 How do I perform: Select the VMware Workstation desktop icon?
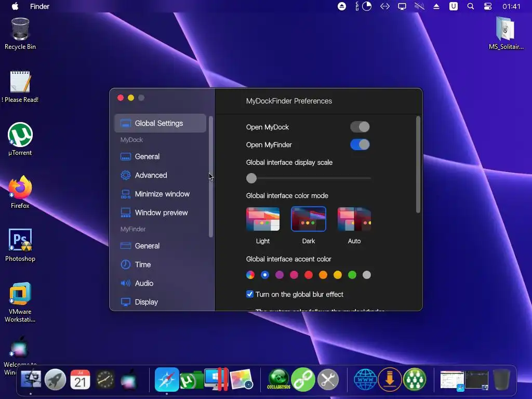[x=20, y=302]
